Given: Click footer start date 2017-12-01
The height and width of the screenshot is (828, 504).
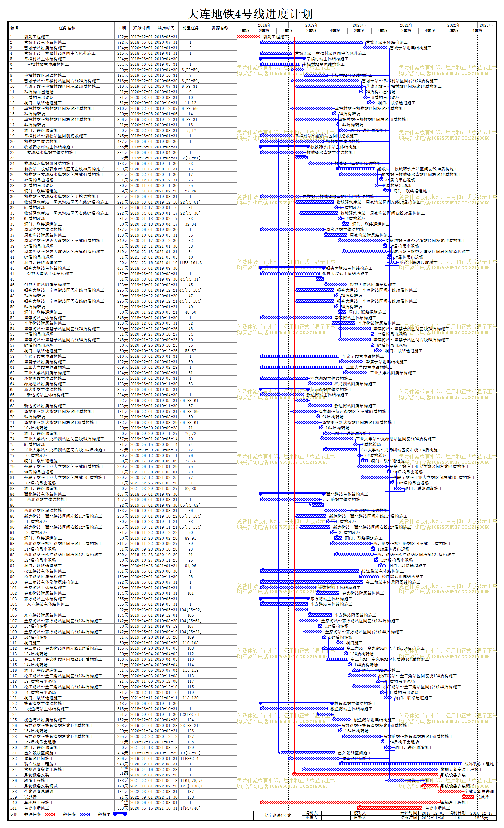Looking at the screenshot, I should click(433, 813).
